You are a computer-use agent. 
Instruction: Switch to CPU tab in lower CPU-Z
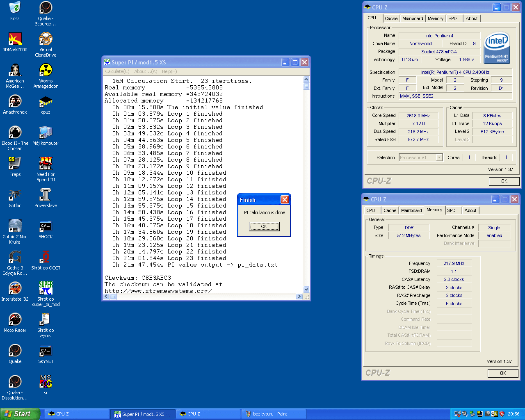[370, 210]
